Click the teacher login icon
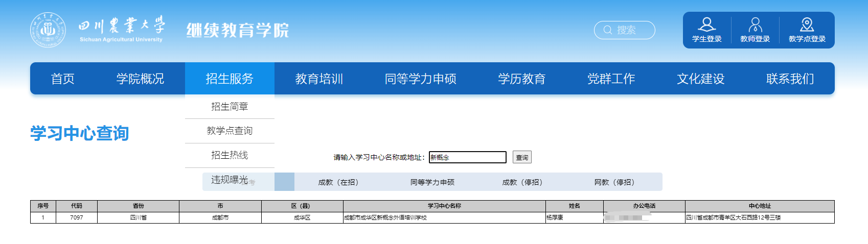Image resolution: width=868 pixels, height=244 pixels. coord(755,25)
